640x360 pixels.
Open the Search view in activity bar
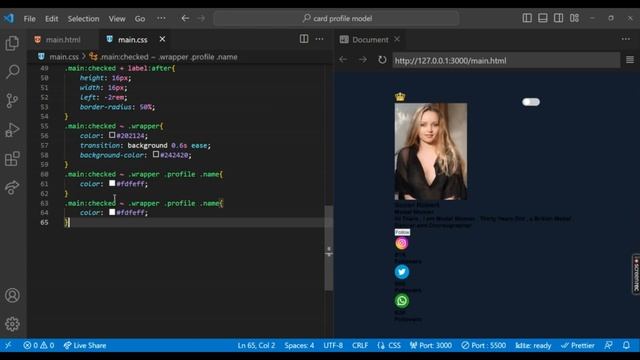click(x=12, y=72)
